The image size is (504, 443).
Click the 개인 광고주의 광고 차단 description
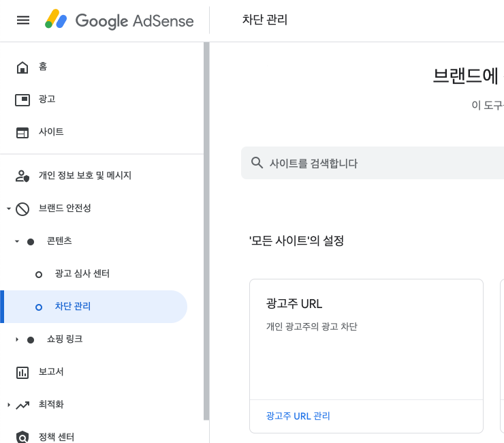pyautogui.click(x=311, y=326)
